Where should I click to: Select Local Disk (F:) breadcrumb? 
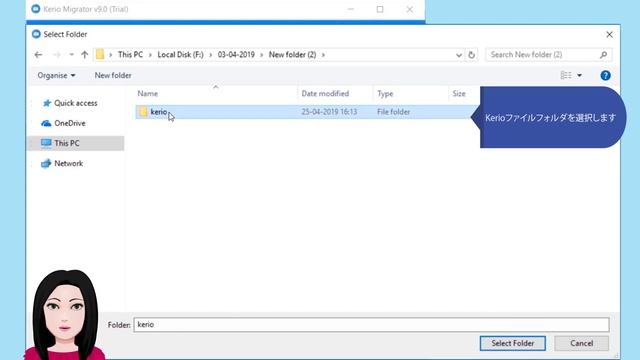click(180, 55)
